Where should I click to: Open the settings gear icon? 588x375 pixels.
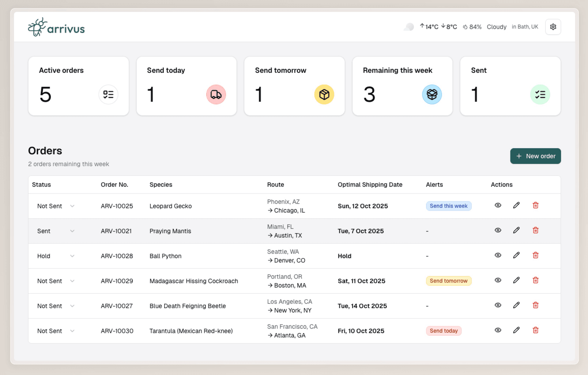pyautogui.click(x=553, y=27)
